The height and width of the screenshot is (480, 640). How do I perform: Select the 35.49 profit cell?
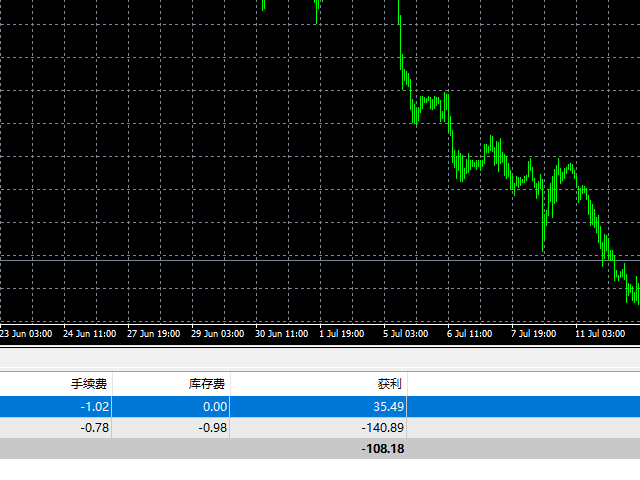pyautogui.click(x=318, y=407)
